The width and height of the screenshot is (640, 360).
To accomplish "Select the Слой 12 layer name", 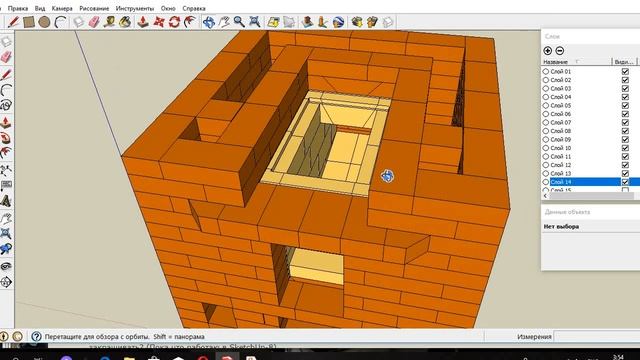I will click(x=561, y=165).
